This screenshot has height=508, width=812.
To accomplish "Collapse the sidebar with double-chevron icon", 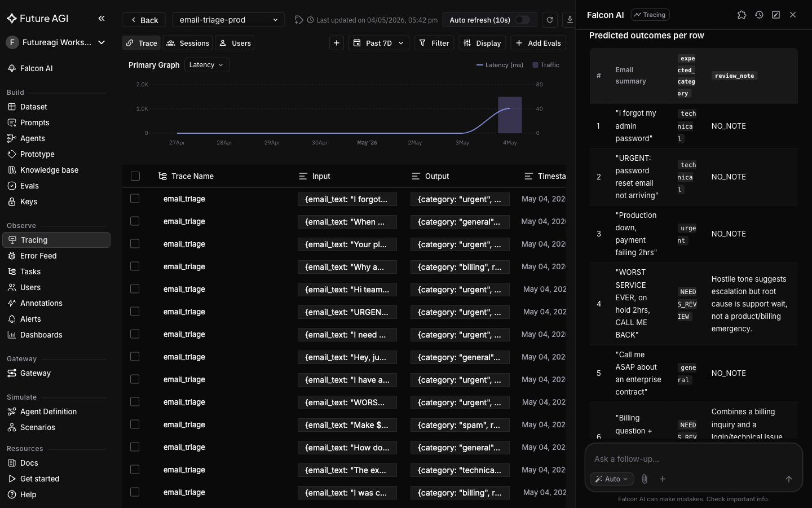I will point(101,19).
